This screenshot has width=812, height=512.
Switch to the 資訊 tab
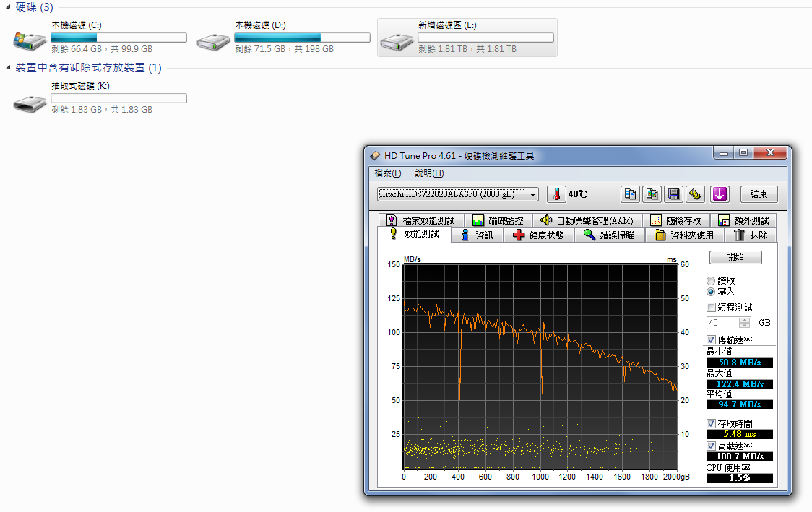[477, 235]
